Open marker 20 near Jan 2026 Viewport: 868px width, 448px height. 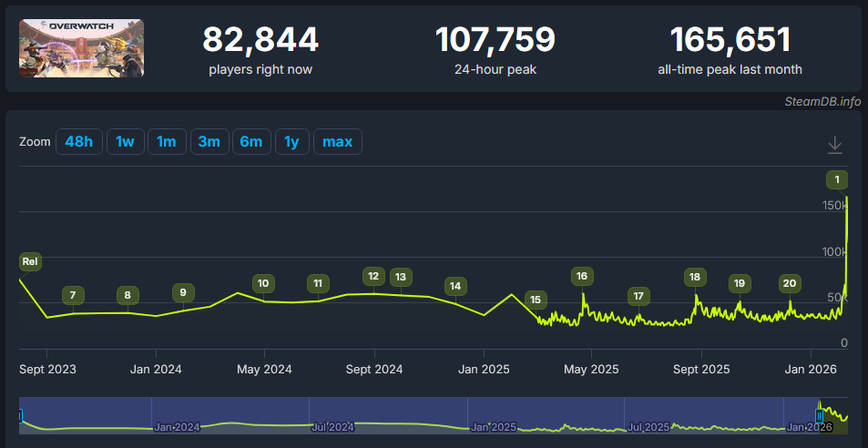pos(790,283)
